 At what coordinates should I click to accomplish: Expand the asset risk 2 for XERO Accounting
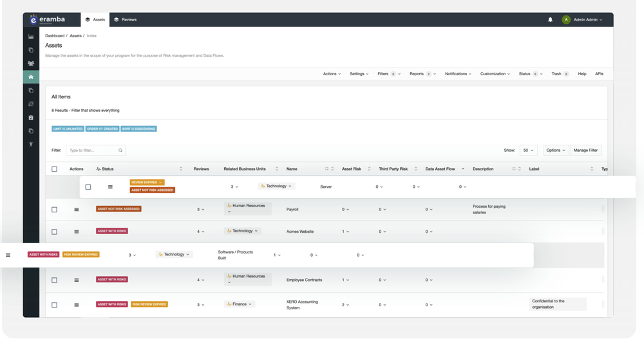[x=345, y=305]
